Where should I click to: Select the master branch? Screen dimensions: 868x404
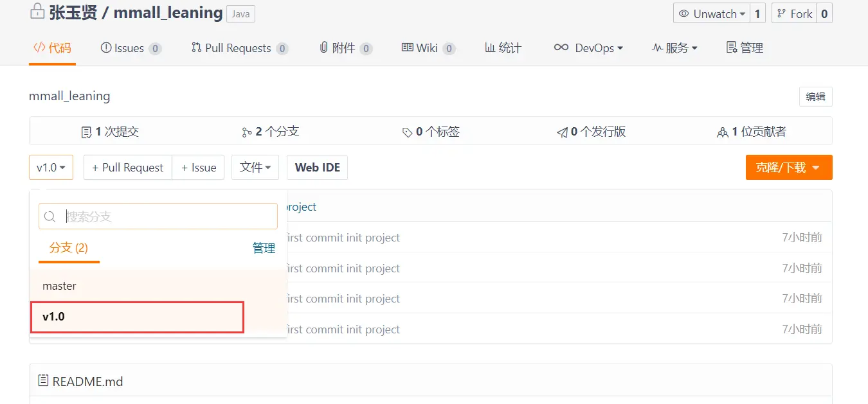[x=158, y=286]
